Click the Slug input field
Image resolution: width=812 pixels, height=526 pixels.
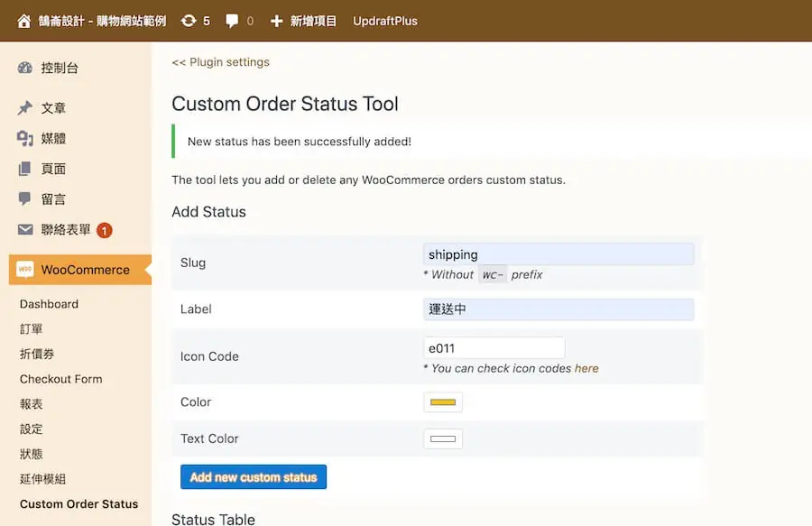[558, 254]
